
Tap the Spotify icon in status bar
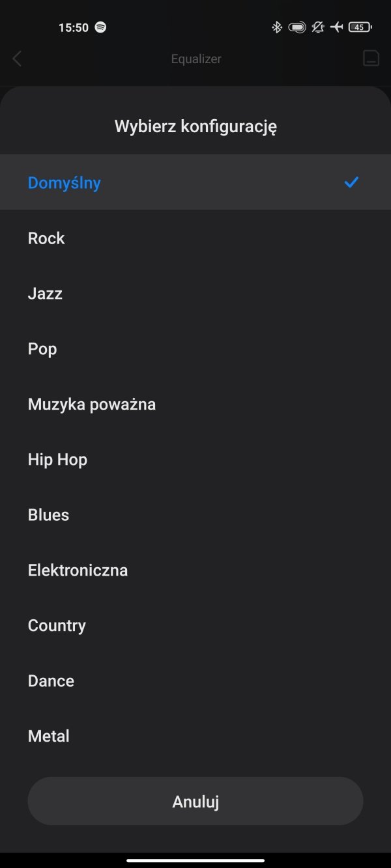click(x=100, y=27)
